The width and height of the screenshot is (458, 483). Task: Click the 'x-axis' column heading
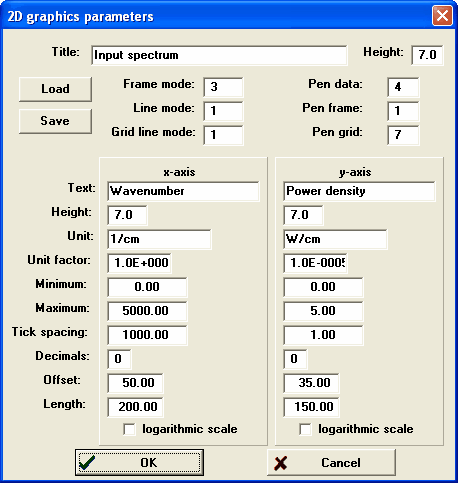179,172
